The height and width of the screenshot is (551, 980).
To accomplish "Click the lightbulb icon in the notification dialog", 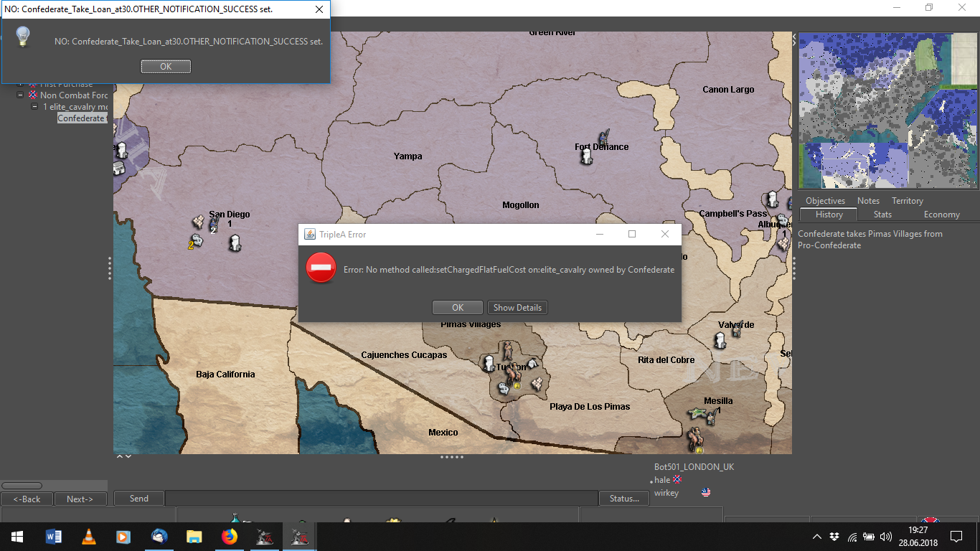I will point(24,37).
